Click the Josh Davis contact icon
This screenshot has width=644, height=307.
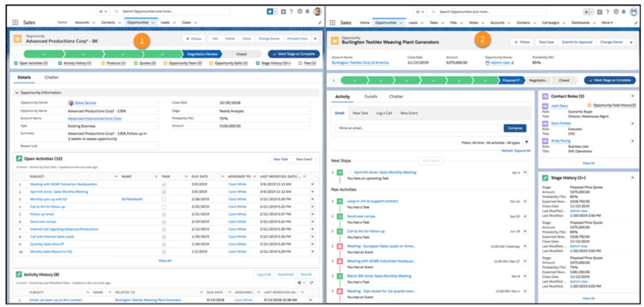pos(545,106)
